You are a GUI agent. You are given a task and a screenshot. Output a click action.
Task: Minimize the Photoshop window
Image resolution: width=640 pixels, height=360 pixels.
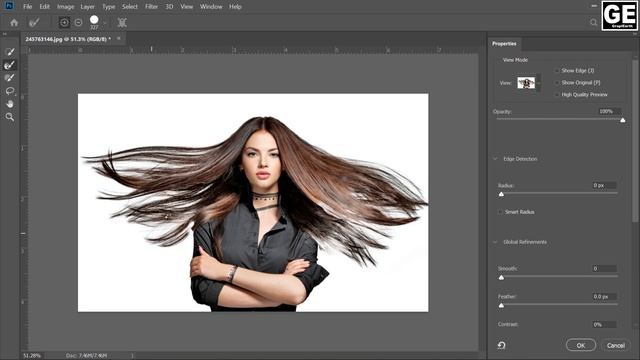[x=594, y=6]
